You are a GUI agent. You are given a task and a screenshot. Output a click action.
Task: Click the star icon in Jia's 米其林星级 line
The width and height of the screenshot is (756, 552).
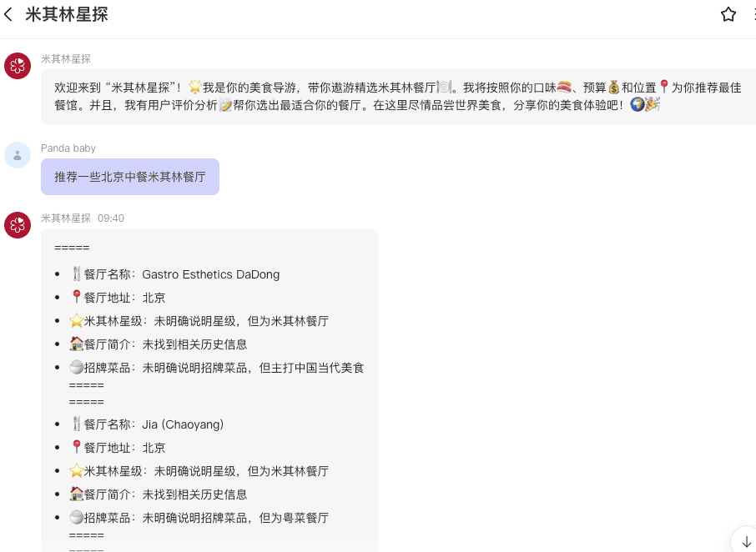[77, 471]
